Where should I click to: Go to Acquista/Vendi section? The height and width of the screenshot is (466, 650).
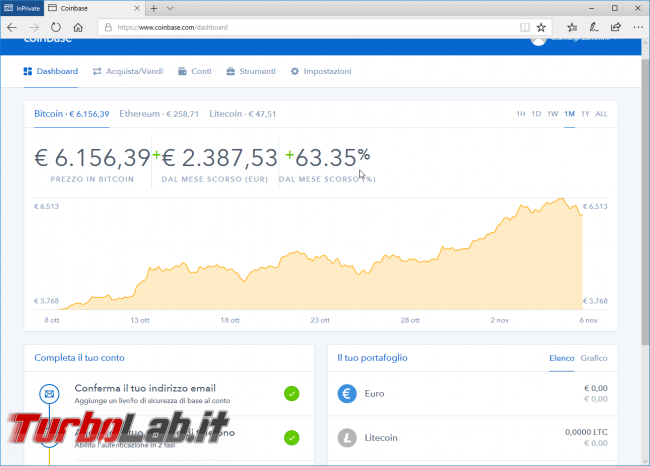click(x=128, y=71)
